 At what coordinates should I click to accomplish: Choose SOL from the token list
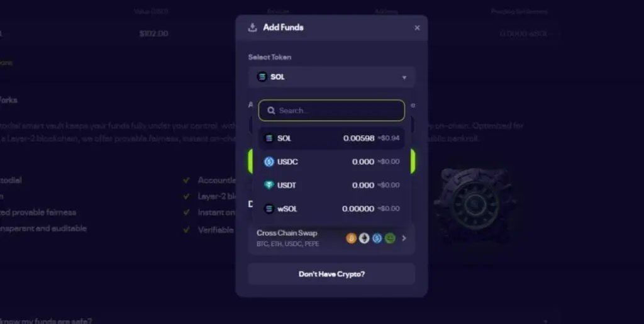(x=331, y=138)
